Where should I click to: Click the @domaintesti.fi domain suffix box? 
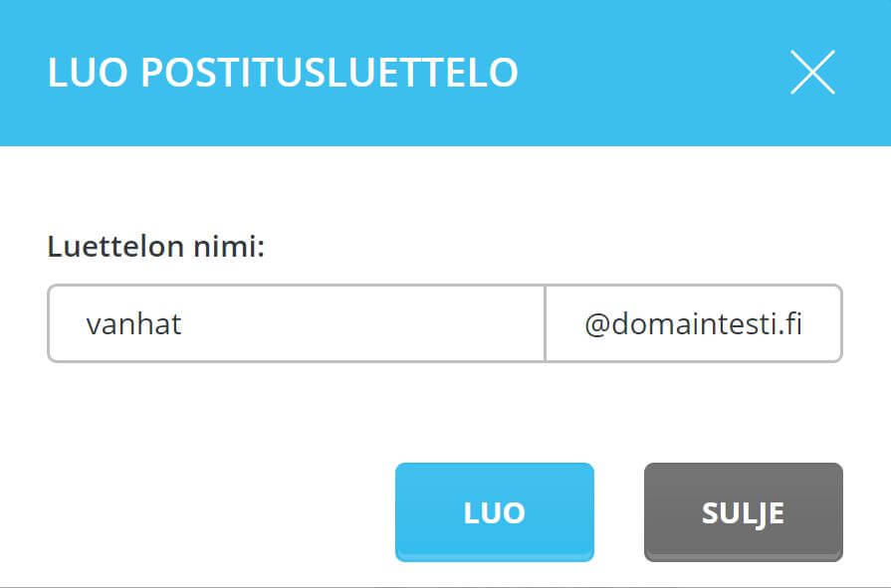point(693,324)
